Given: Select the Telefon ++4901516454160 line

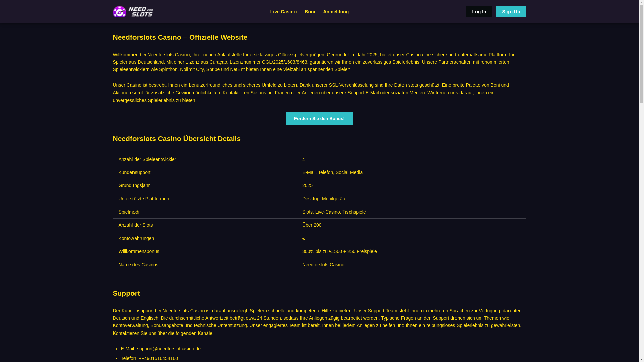Looking at the screenshot, I should click(150, 358).
